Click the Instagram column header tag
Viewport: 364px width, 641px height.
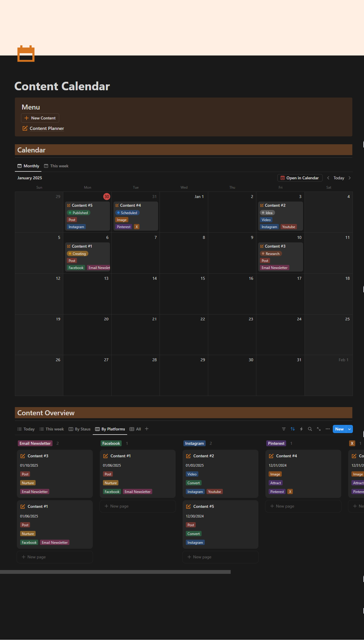click(195, 443)
